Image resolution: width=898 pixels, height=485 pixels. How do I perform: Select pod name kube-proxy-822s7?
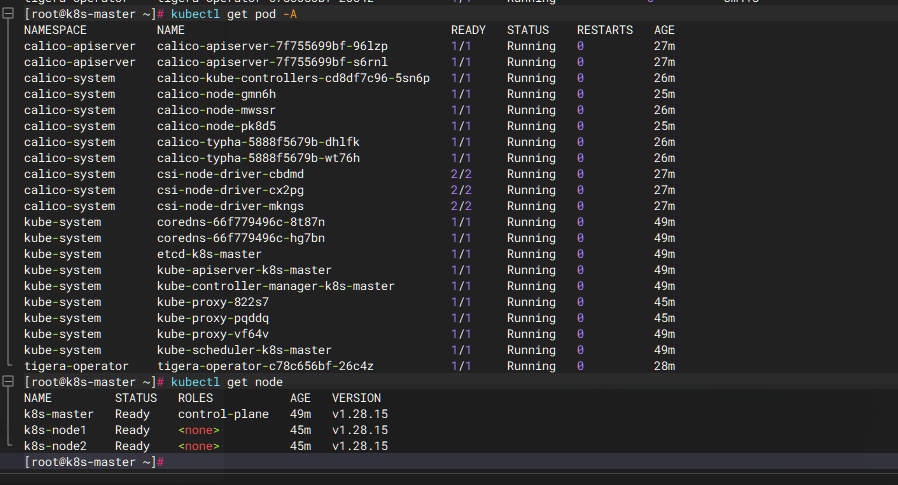click(212, 302)
